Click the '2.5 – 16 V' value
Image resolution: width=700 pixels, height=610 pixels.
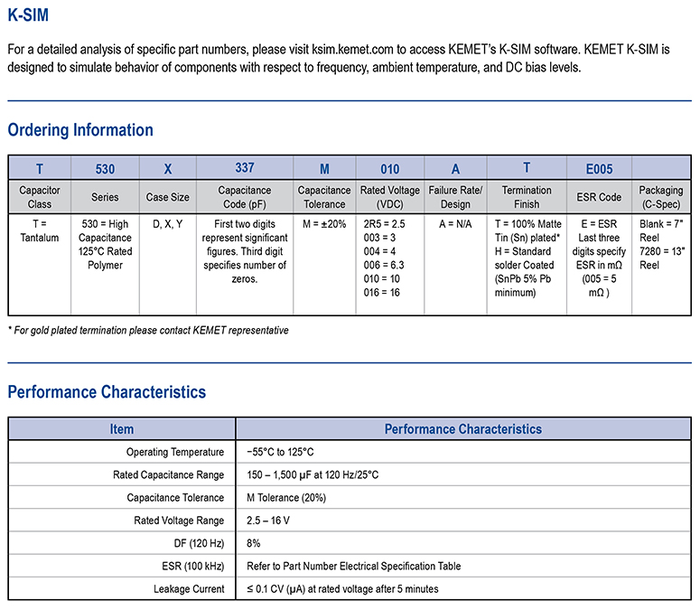point(268,521)
